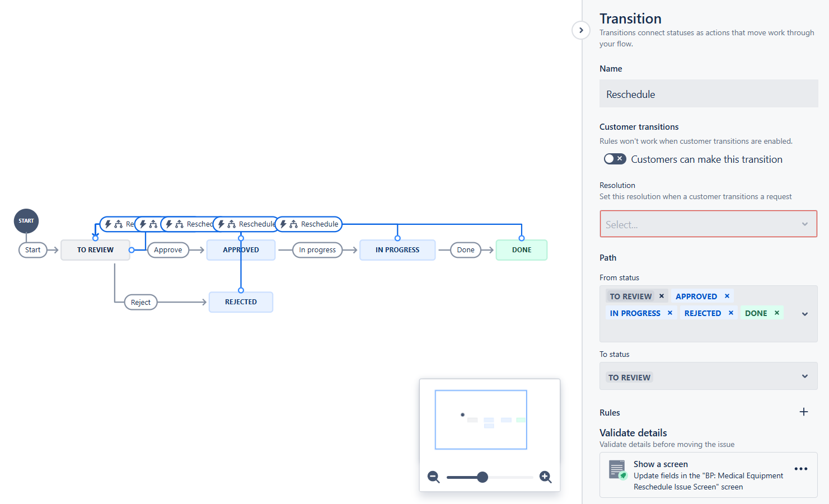The width and height of the screenshot is (829, 504).
Task: Remove REJECTED status tag
Action: [730, 313]
